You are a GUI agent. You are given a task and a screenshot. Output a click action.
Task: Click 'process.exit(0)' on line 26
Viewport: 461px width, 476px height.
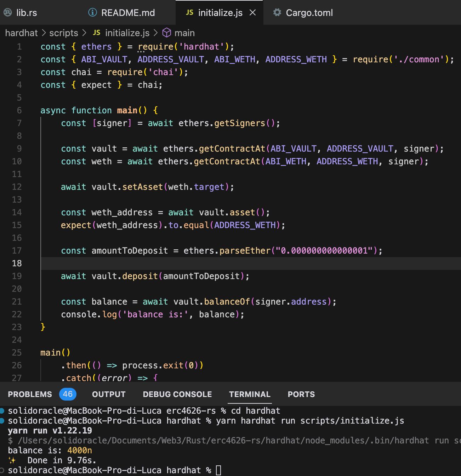[160, 365]
